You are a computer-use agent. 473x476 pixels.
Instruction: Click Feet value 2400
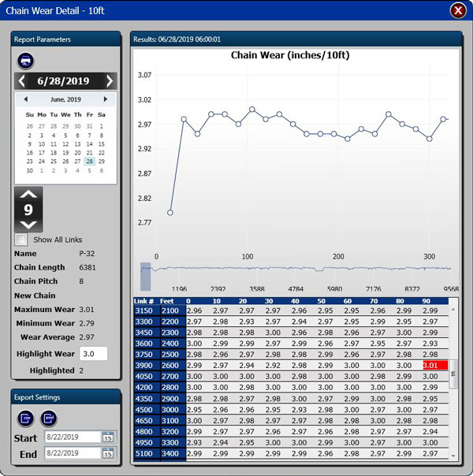170,344
